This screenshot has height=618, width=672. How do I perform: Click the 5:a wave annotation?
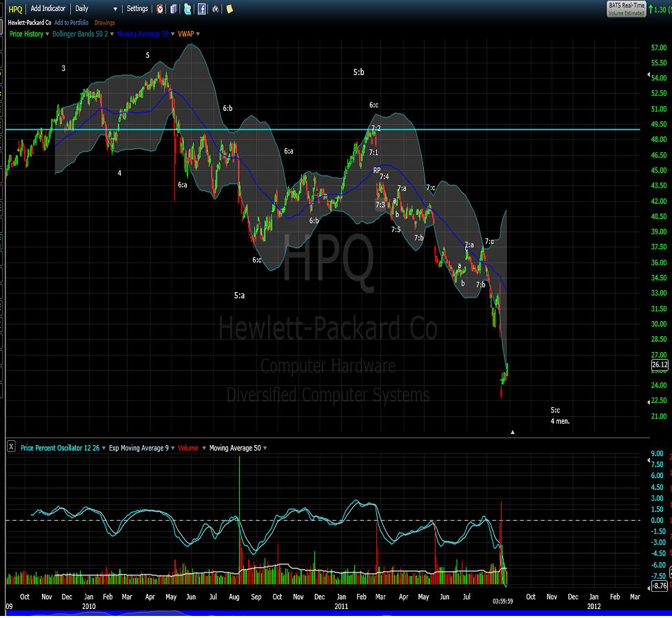(239, 296)
